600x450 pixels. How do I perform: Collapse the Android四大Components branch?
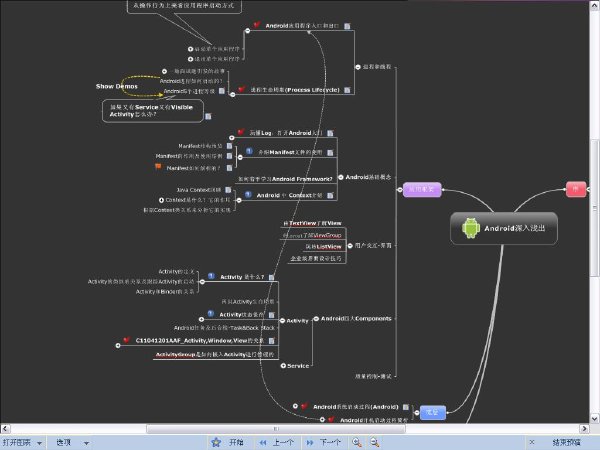coord(316,319)
